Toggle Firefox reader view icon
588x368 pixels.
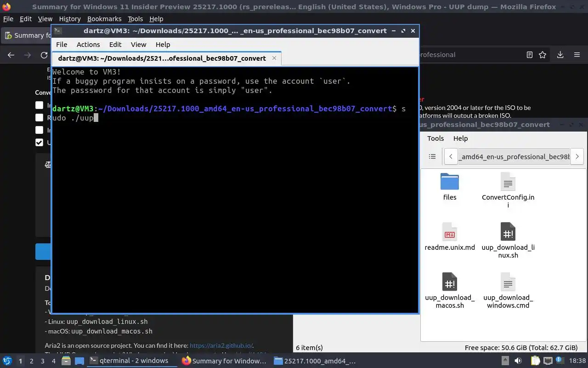pos(529,55)
